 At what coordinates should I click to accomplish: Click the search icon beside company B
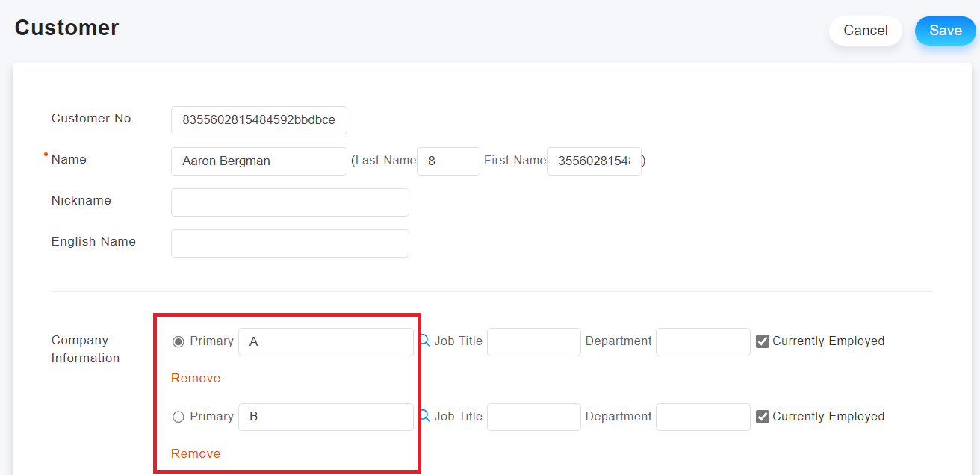(x=425, y=416)
